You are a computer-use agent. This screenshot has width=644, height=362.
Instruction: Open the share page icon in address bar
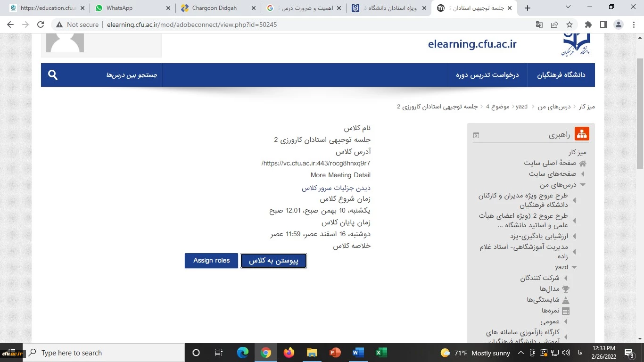[x=554, y=25]
